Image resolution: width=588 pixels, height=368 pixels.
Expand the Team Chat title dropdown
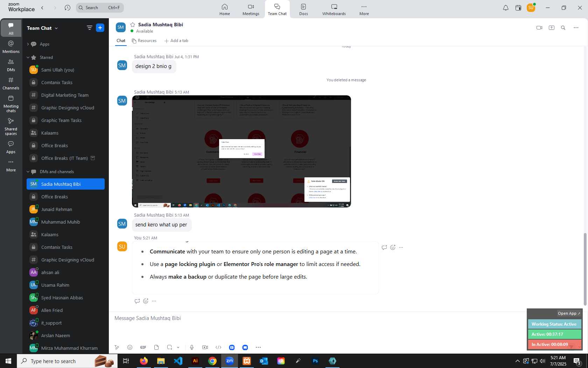point(56,28)
